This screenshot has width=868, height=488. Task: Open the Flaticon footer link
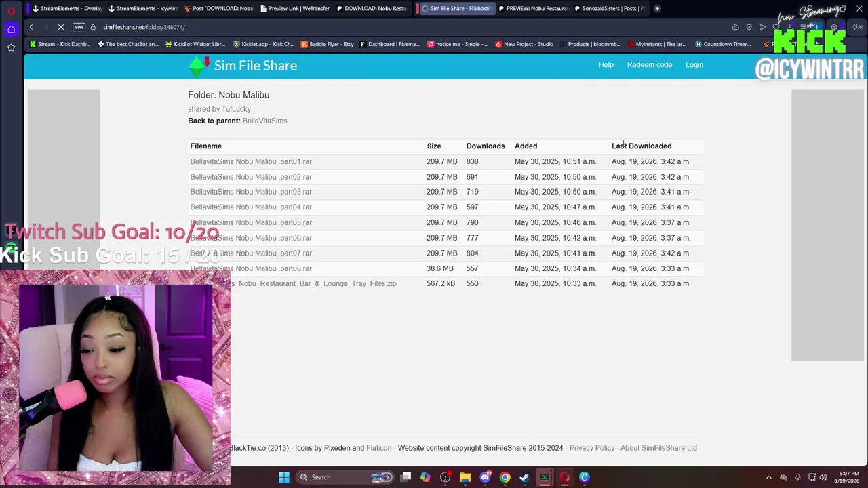[x=378, y=448]
